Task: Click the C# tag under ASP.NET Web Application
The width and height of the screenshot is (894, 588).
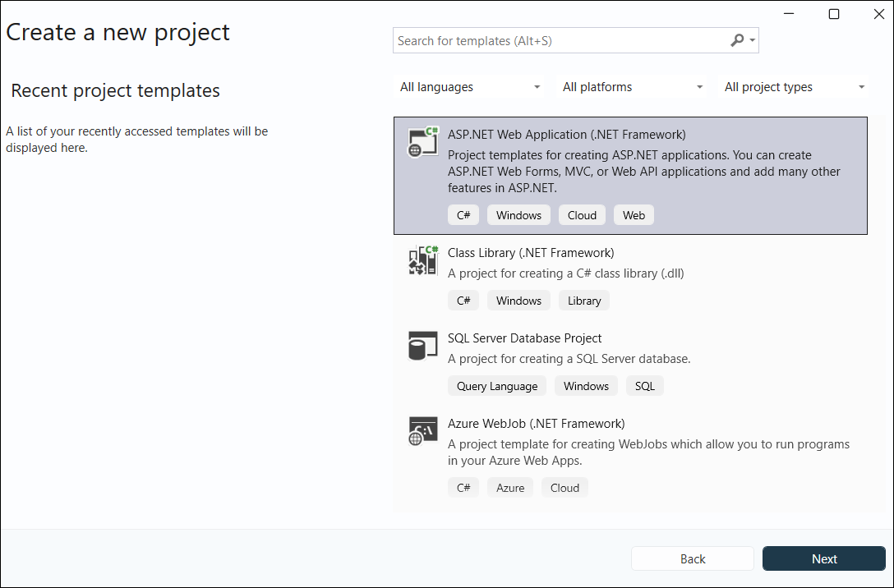Action: click(463, 214)
